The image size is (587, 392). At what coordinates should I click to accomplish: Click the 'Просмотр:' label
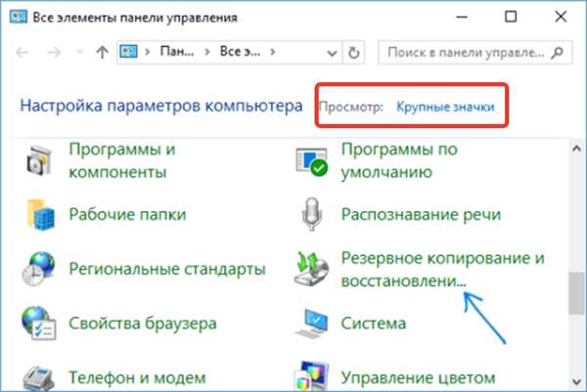[351, 107]
